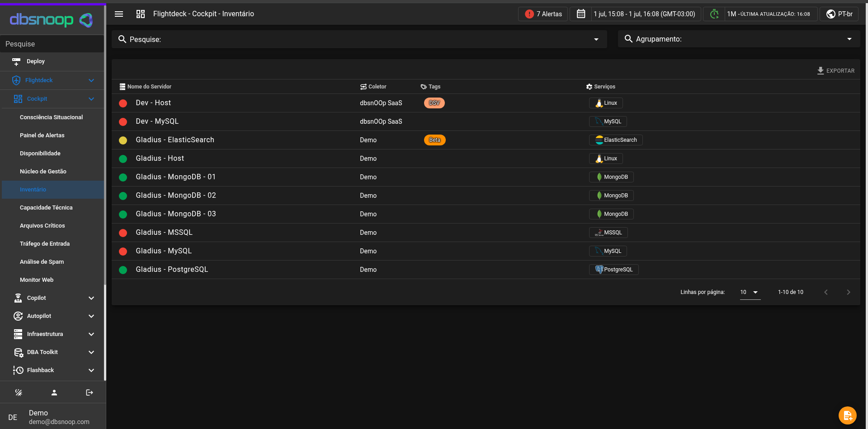Viewport: 868px width, 429px height.
Task: Open Capacidade Técnica page
Action: 46,208
